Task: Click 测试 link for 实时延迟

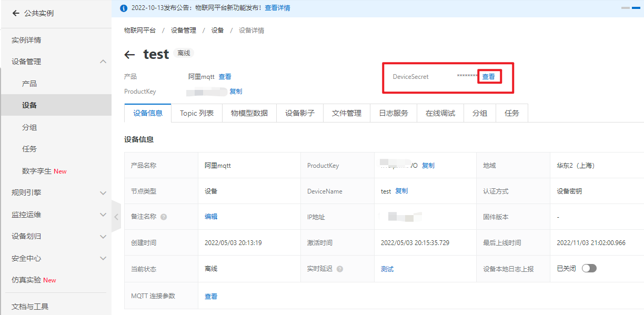Action: click(x=387, y=269)
